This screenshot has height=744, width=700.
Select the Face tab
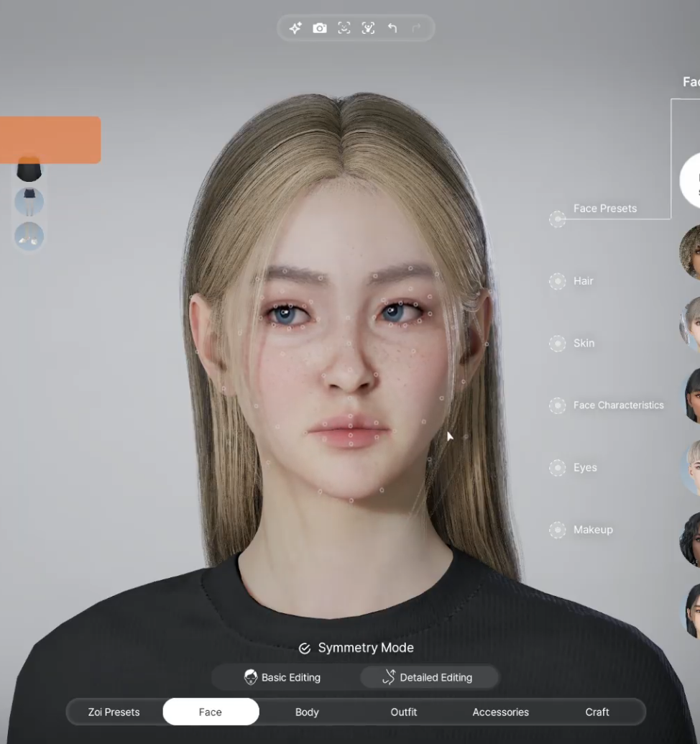point(211,712)
